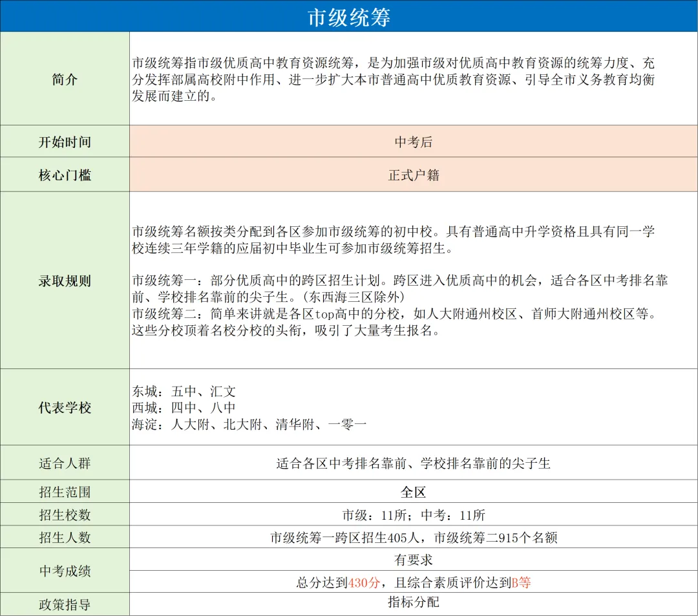Click the 代表学校 row header
Viewport: 698px width, 616px height.
coord(64,408)
